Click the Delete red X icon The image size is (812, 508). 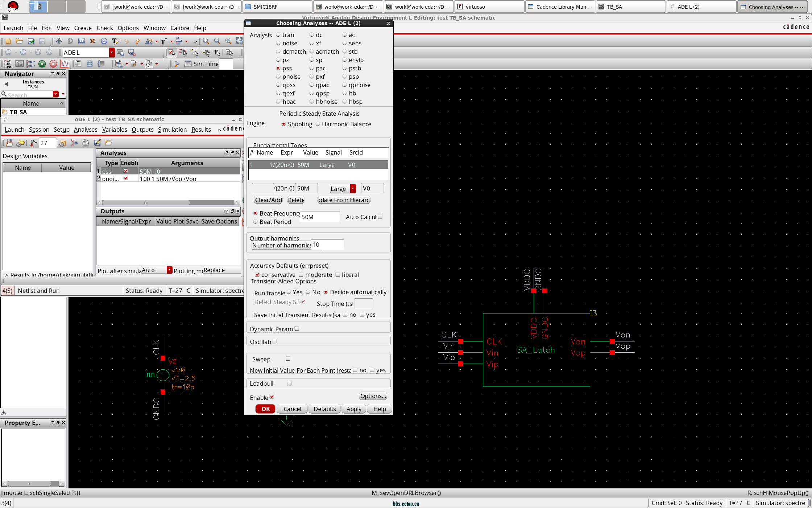pos(92,41)
